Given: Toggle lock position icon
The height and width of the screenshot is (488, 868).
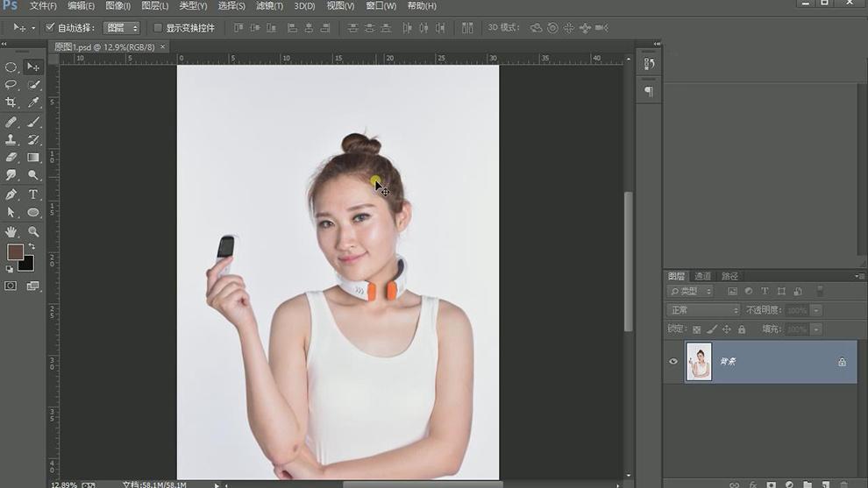Looking at the screenshot, I should tap(727, 329).
